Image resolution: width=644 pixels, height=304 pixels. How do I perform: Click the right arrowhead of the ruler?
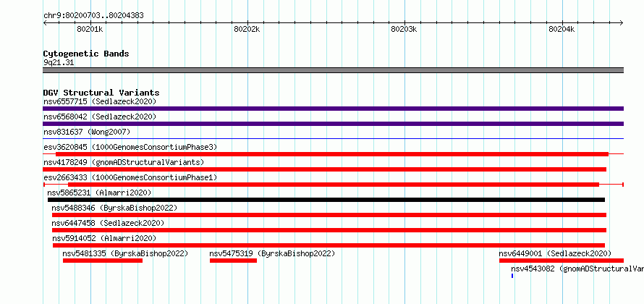[622, 23]
